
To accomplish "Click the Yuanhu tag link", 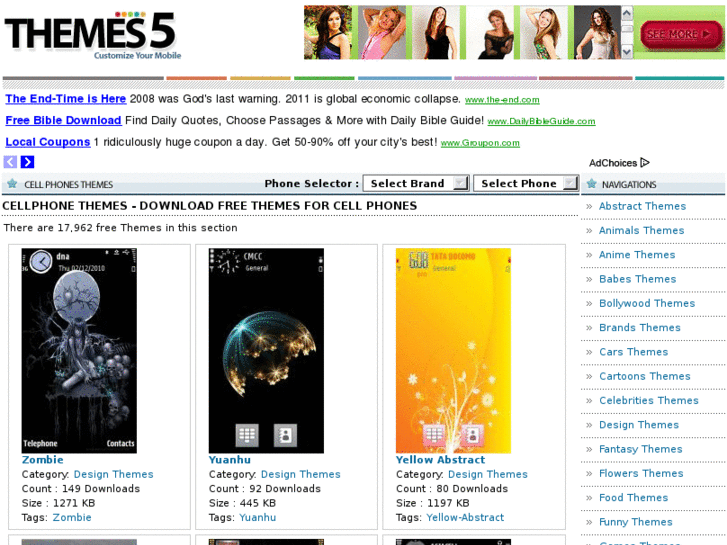I will tap(258, 518).
